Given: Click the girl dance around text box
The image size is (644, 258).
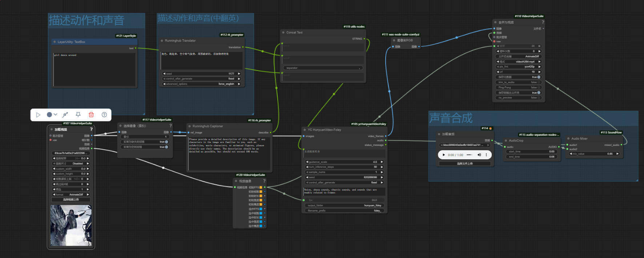Looking at the screenshot, I should (x=94, y=70).
